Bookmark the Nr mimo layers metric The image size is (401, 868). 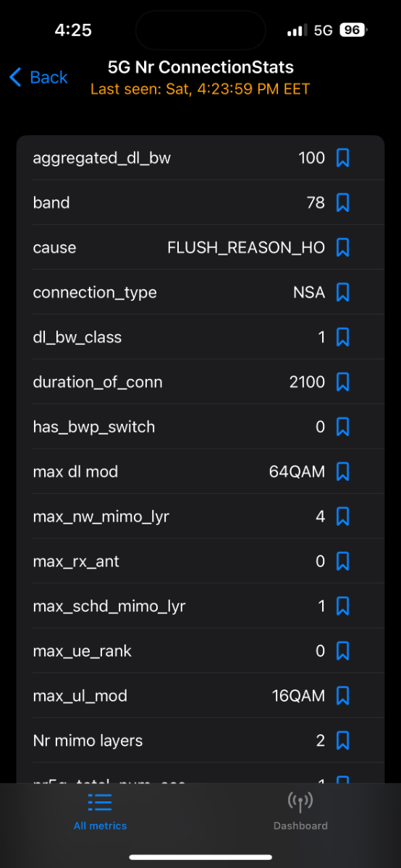343,741
